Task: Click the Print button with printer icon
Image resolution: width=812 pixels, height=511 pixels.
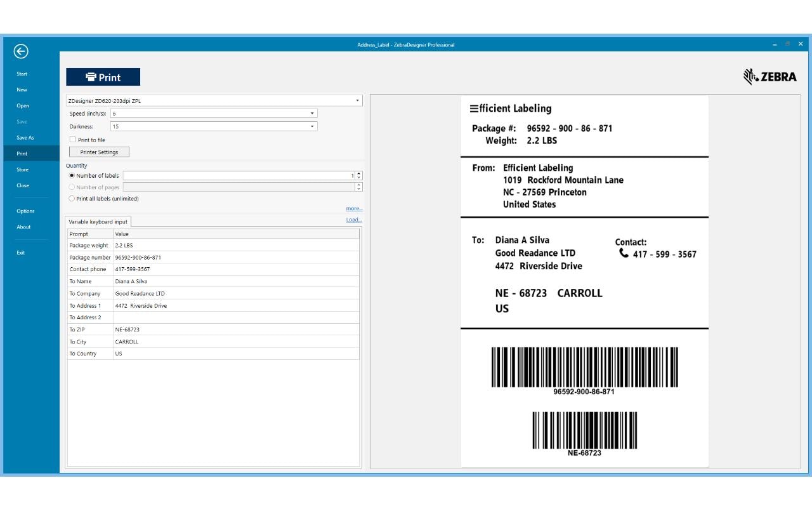Action: (x=103, y=77)
